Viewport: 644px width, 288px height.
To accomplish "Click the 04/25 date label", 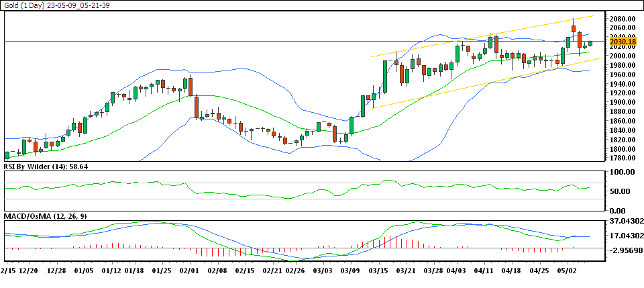I will (541, 272).
